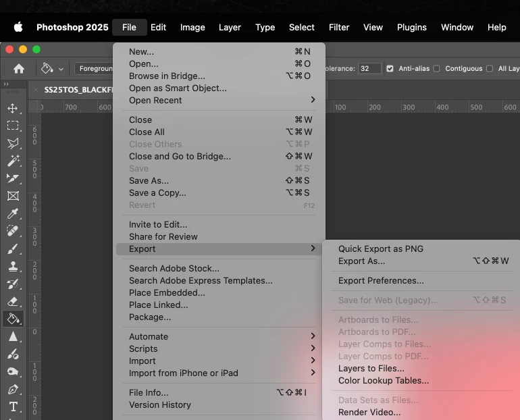Image resolution: width=520 pixels, height=420 pixels.
Task: Choose Close All
Action: coord(219,132)
